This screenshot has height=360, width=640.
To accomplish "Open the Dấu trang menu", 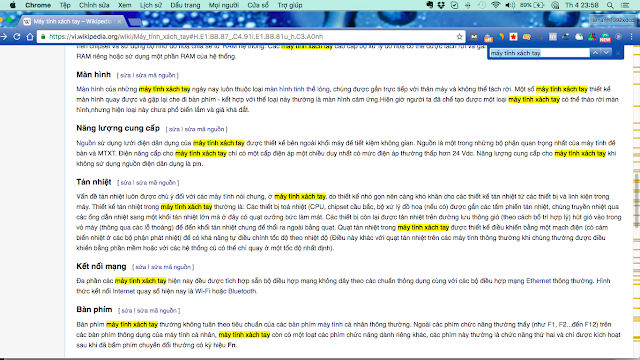I will click(185, 5).
